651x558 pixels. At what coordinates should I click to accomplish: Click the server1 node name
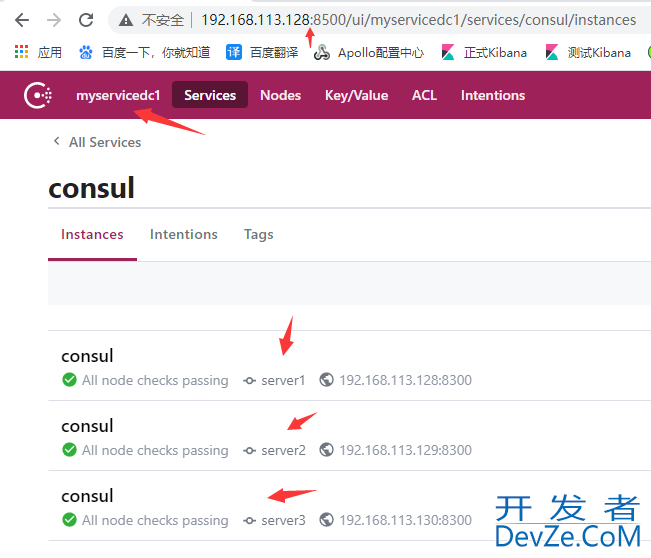pos(283,380)
